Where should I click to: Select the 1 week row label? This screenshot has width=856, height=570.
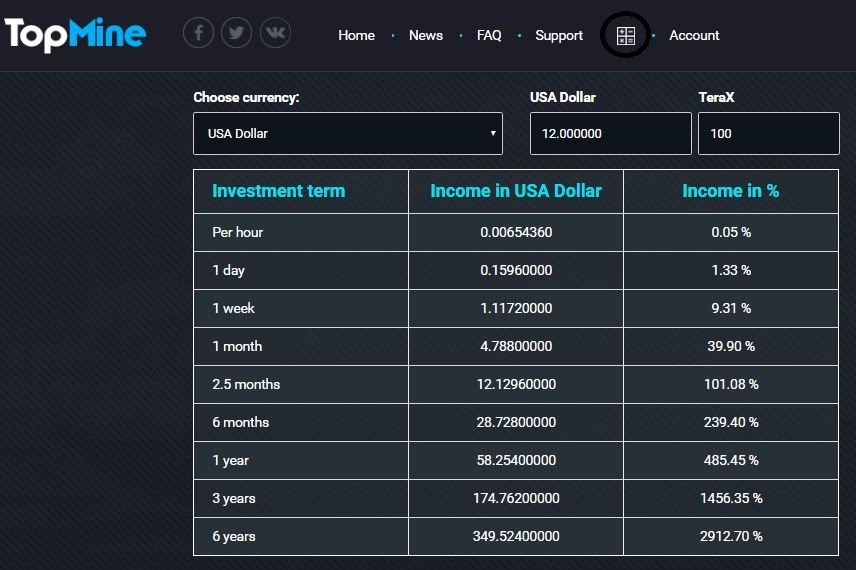pyautogui.click(x=233, y=308)
